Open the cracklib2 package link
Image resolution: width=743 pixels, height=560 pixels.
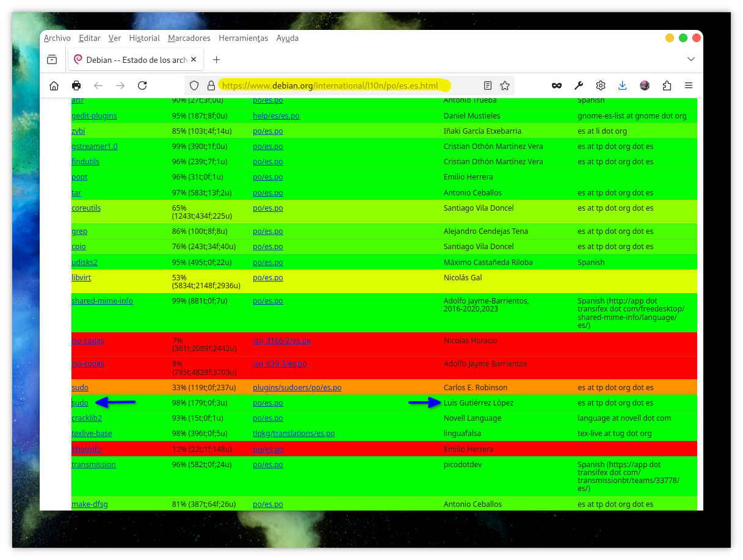[x=87, y=418]
